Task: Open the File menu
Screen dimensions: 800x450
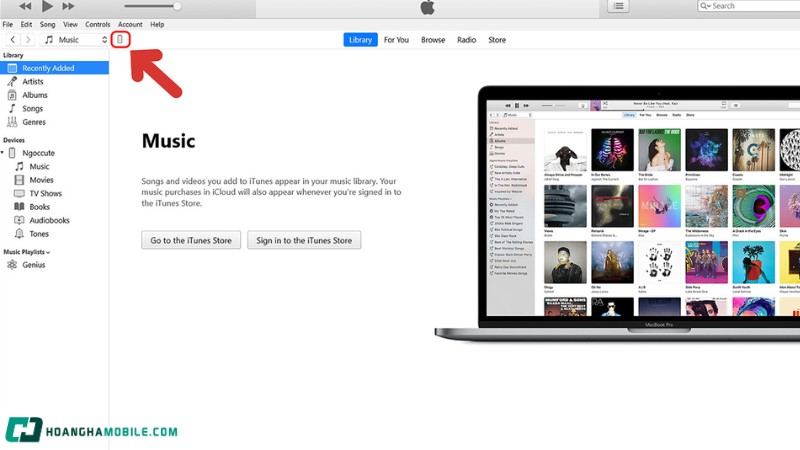Action: coord(8,24)
